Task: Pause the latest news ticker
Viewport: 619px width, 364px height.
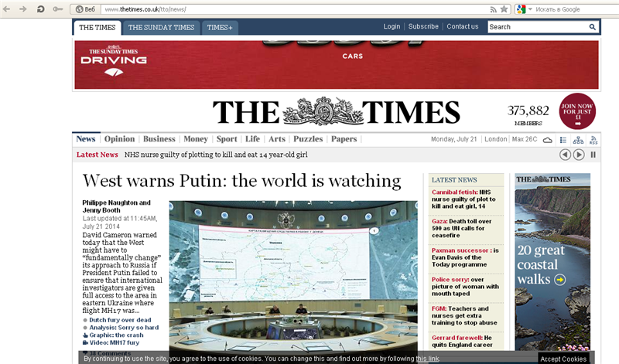Action: point(593,155)
